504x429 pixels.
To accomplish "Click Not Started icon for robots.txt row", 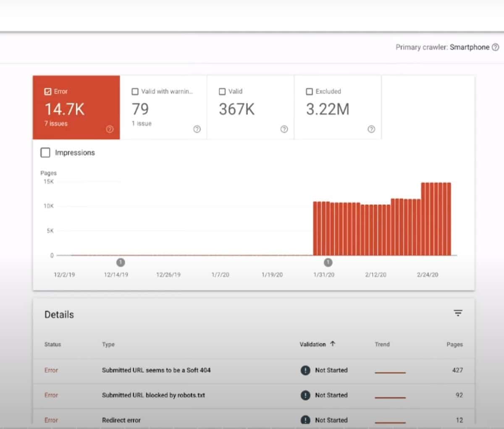I will (305, 395).
